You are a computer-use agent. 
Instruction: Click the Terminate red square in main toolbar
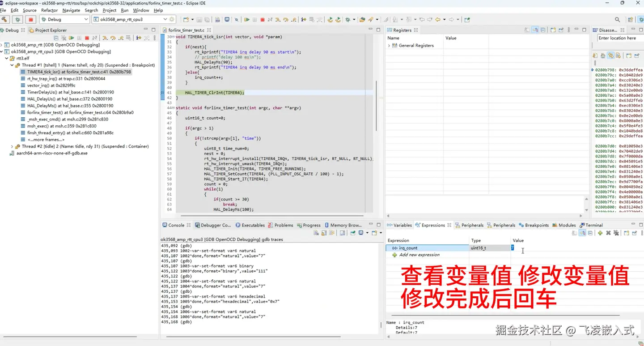click(x=263, y=20)
